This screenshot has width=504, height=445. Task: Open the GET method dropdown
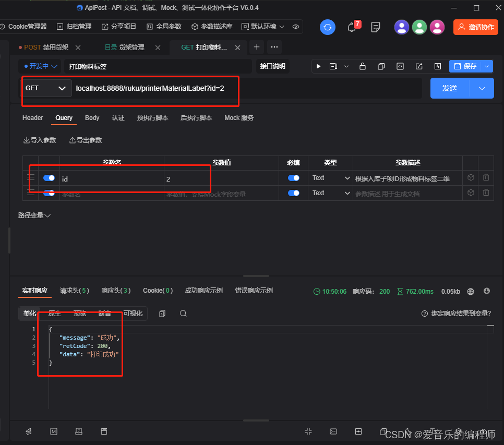point(46,88)
